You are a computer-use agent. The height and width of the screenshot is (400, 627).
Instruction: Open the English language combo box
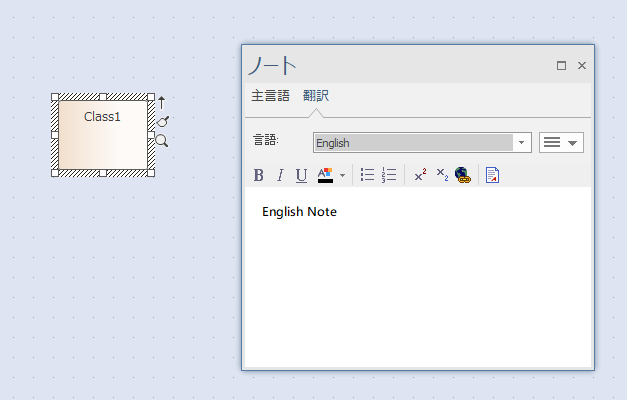click(422, 143)
